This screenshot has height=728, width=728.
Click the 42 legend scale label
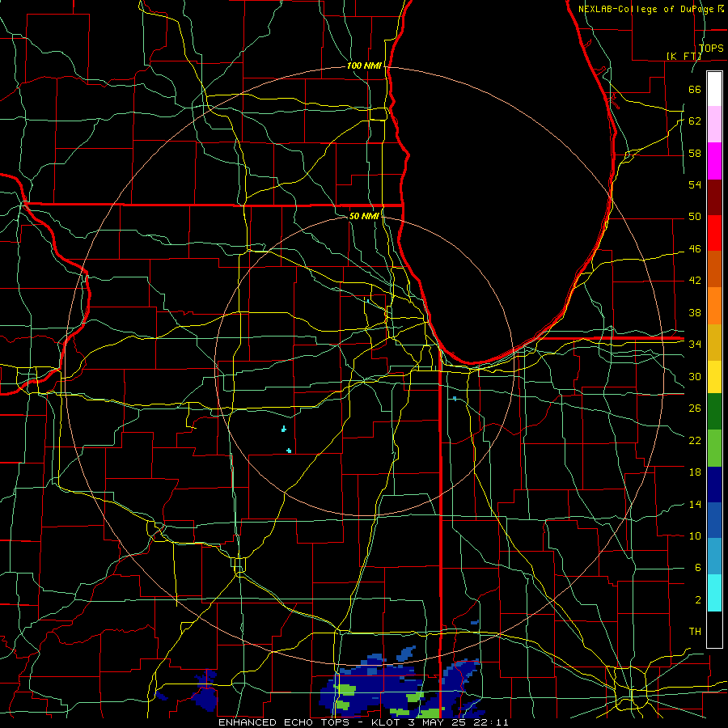click(695, 281)
